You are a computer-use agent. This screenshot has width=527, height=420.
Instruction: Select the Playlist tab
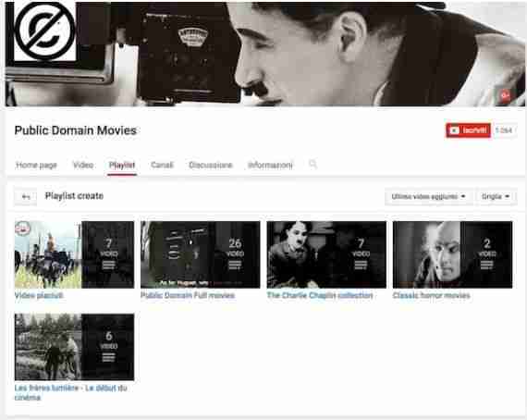[x=122, y=165]
